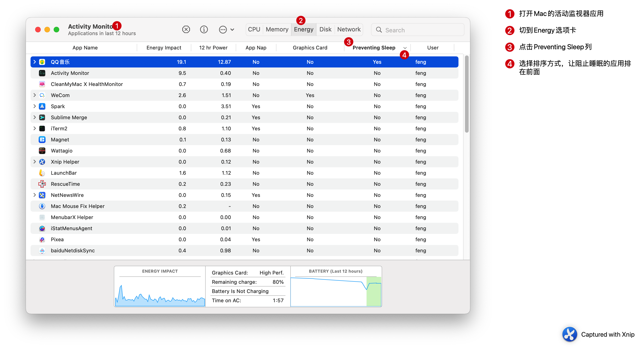This screenshot has width=644, height=348.
Task: Sort by Graphics Card column
Action: point(310,47)
